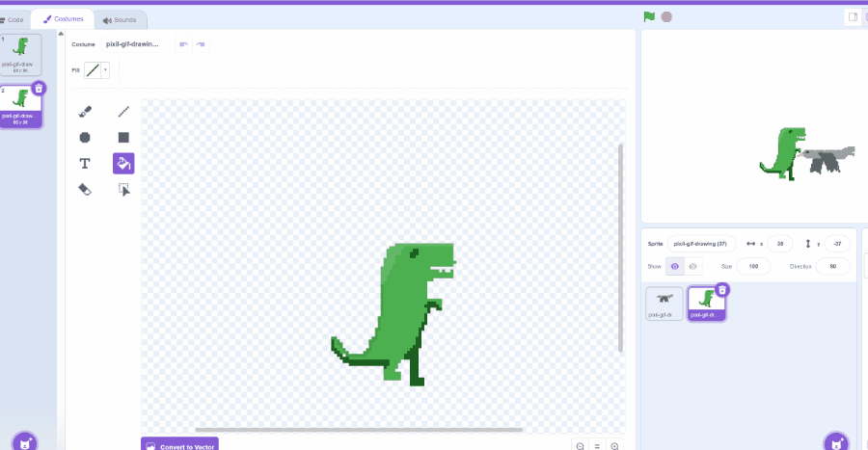The width and height of the screenshot is (868, 450).
Task: Select the green dinosaur sprite thumbnail
Action: pos(706,303)
